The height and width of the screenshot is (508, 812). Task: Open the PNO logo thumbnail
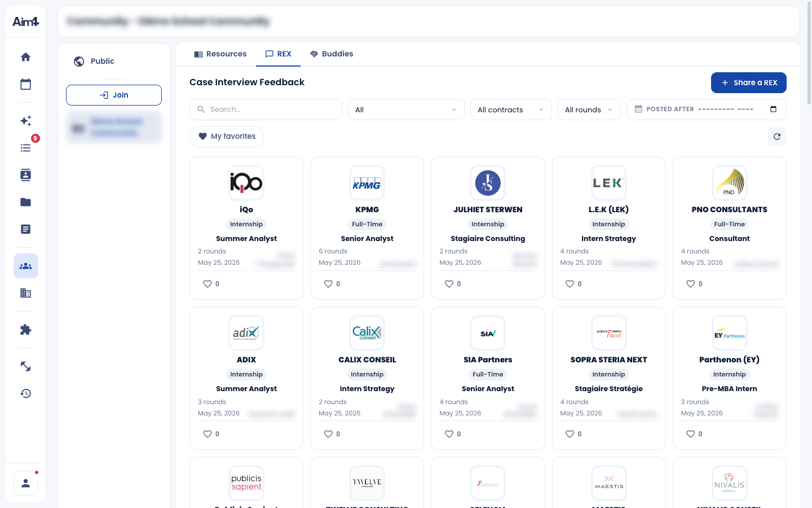729,183
